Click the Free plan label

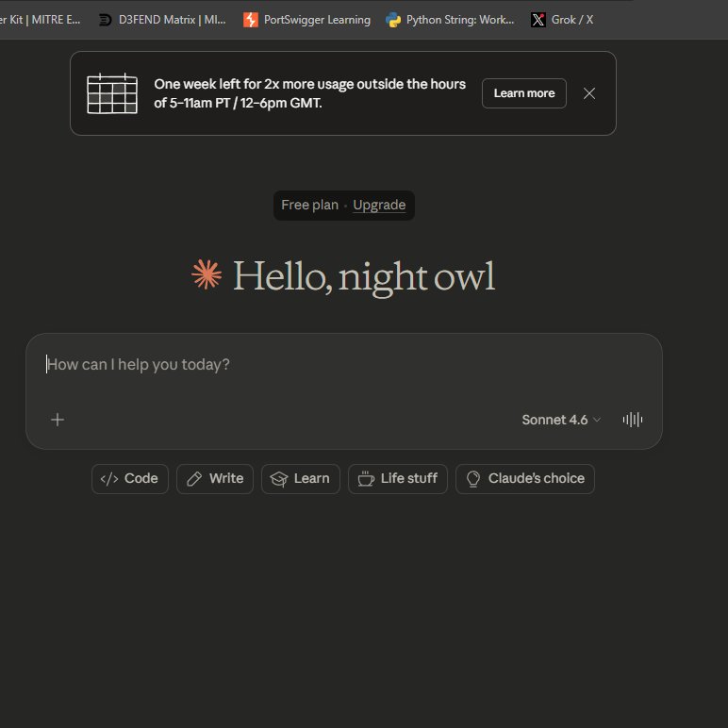pyautogui.click(x=309, y=205)
